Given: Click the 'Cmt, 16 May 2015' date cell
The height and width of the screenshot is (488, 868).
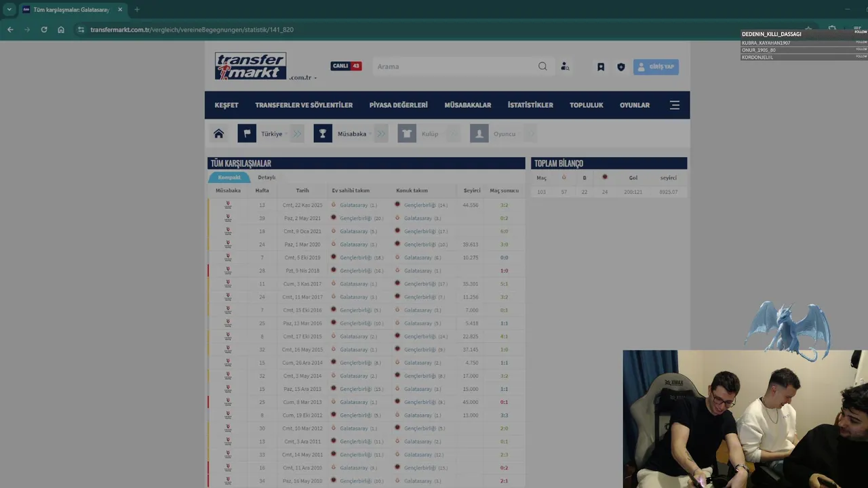Looking at the screenshot, I should tap(302, 350).
